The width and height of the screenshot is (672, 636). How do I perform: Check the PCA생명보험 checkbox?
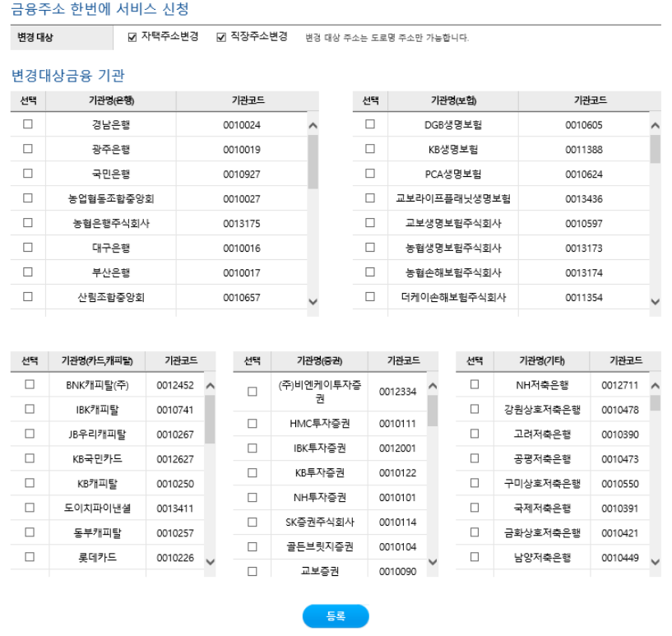tap(370, 173)
